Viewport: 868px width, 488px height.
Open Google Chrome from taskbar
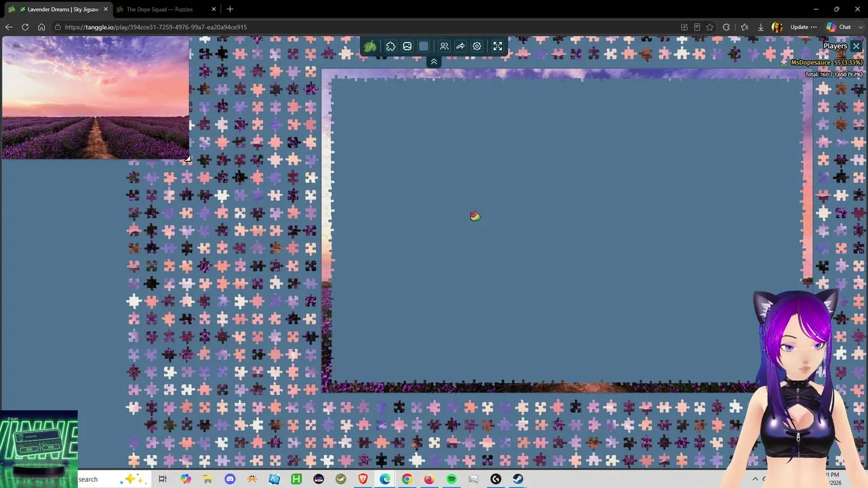pyautogui.click(x=407, y=479)
